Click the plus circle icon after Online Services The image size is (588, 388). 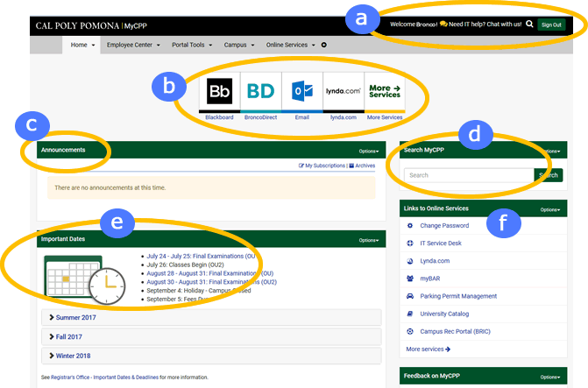[x=323, y=45]
